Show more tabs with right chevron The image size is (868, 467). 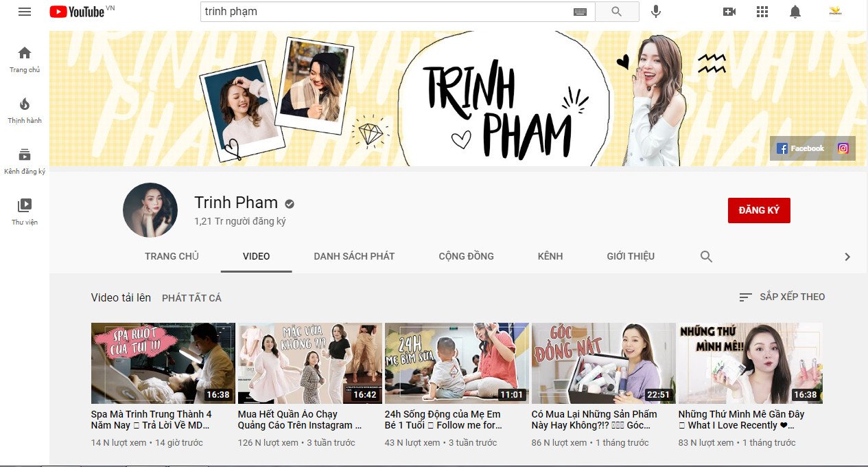(x=847, y=257)
